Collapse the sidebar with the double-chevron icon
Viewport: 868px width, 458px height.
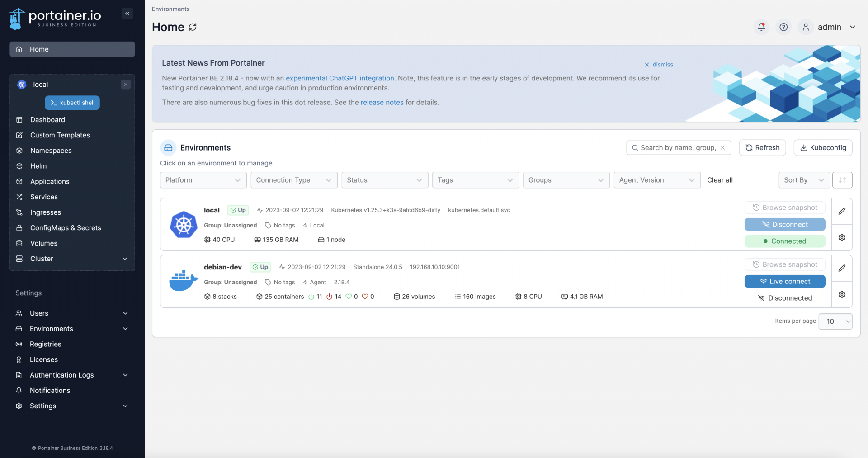[127, 14]
